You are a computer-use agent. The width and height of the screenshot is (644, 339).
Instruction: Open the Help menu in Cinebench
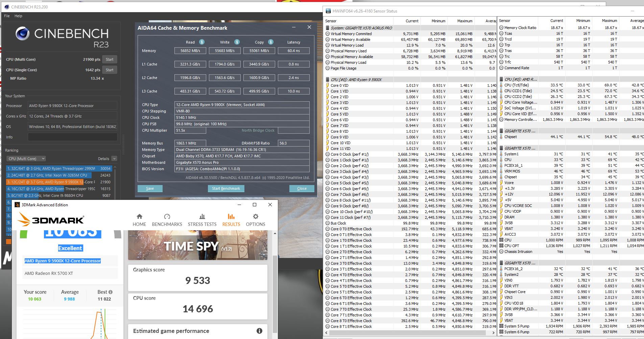pyautogui.click(x=18, y=16)
